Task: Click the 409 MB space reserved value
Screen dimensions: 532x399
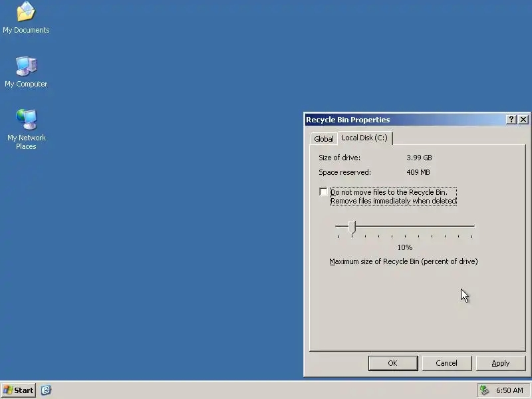Action: (x=418, y=172)
